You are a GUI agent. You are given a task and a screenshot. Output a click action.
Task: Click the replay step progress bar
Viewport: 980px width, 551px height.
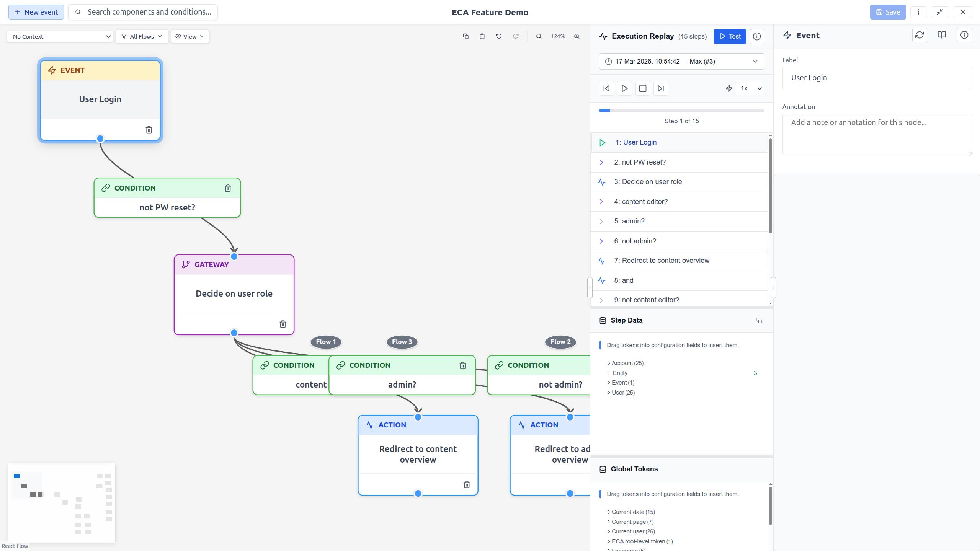(681, 111)
